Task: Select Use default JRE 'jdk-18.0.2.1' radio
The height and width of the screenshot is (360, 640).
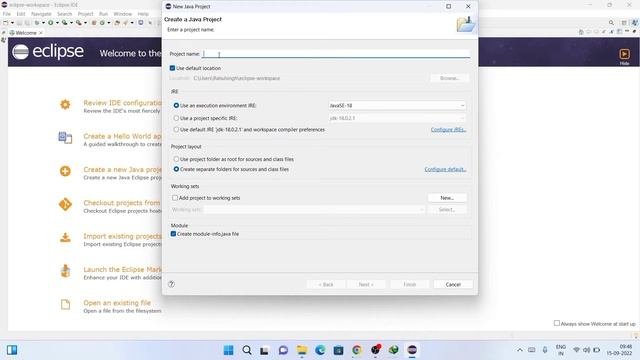Action: (x=176, y=129)
